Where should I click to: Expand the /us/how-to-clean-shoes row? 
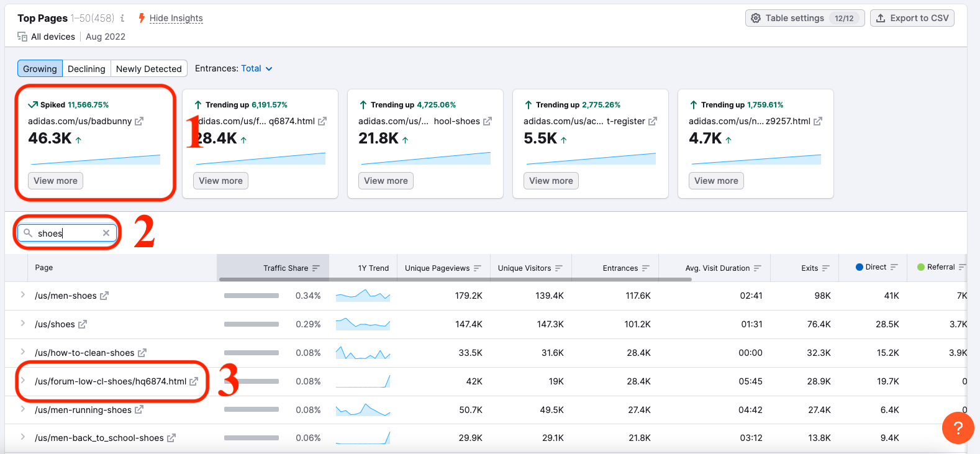click(x=22, y=352)
